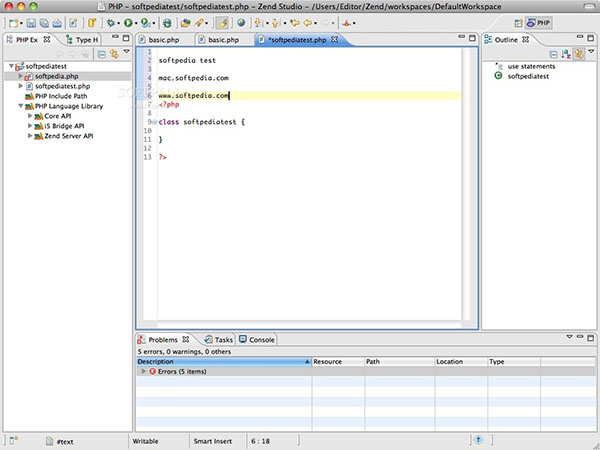Toggle Link with Editor in PHP Explorer
Viewport: 600px width, 450px height.
click(114, 54)
